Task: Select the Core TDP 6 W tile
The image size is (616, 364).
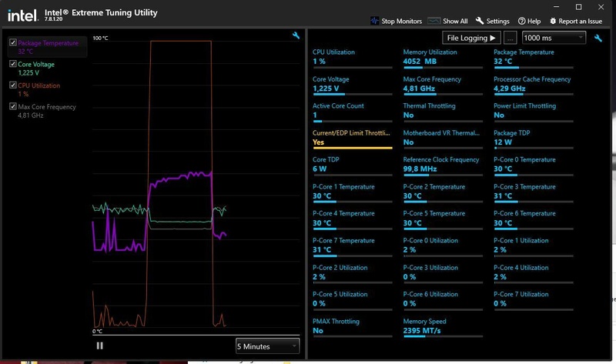Action: [x=352, y=165]
